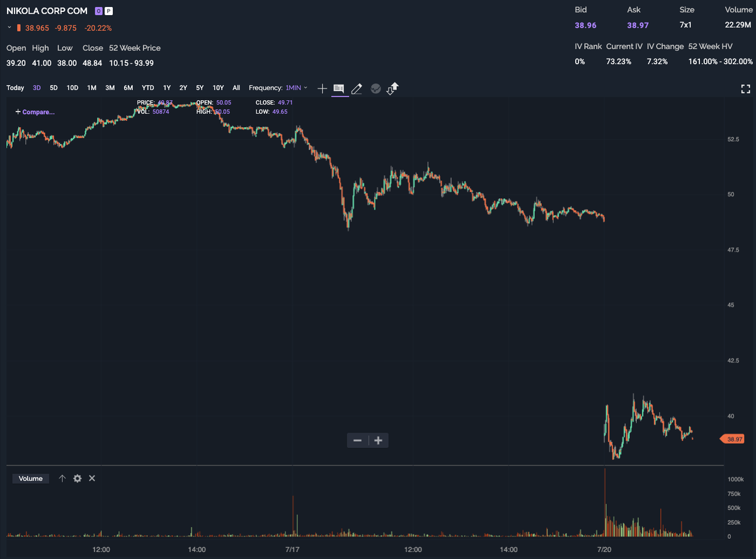Enter fullscreen chart mode
The width and height of the screenshot is (756, 559).
point(746,89)
